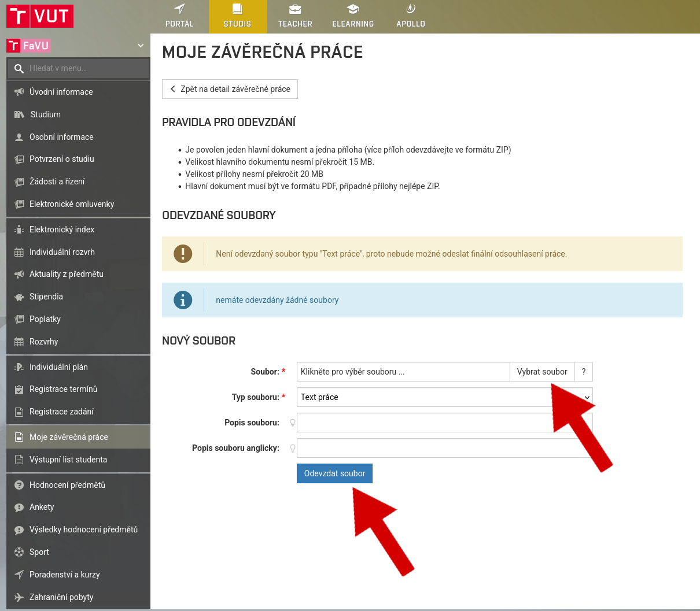The width and height of the screenshot is (700, 611).
Task: Submit with Odevzdat soubor button
Action: (x=334, y=473)
